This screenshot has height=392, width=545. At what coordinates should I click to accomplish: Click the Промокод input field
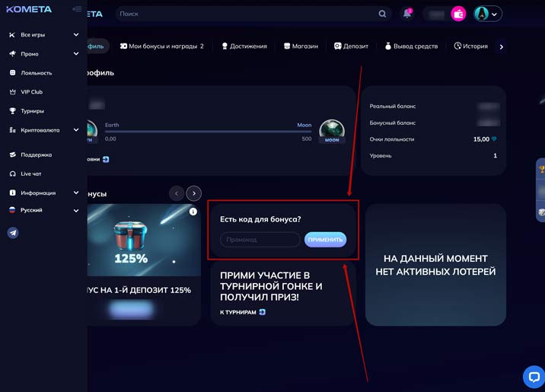[x=260, y=240]
